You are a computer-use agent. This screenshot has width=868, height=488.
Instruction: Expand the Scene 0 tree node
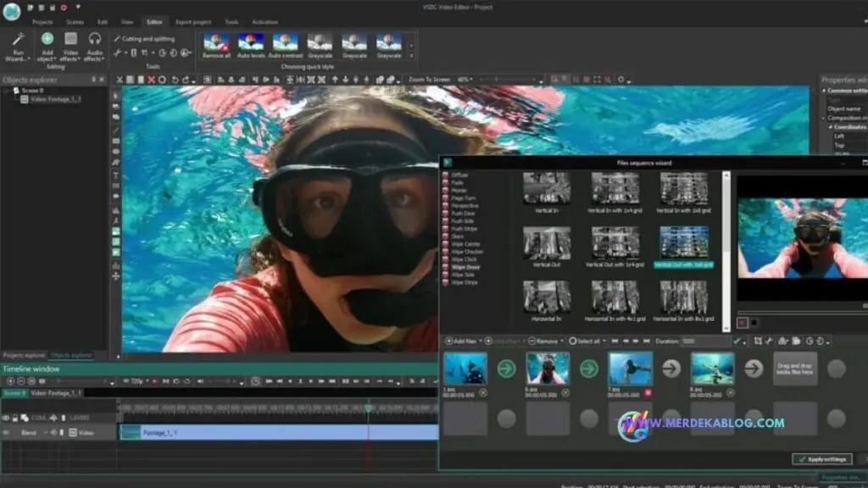(x=8, y=90)
